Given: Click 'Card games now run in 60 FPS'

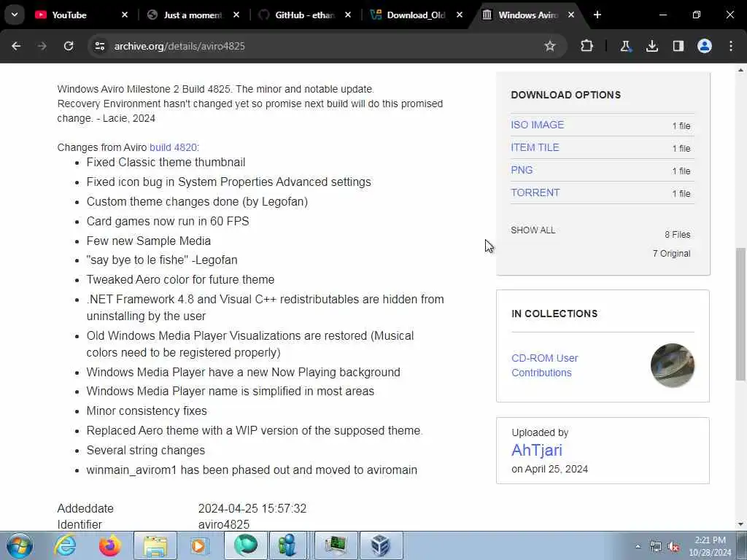Looking at the screenshot, I should (168, 222).
